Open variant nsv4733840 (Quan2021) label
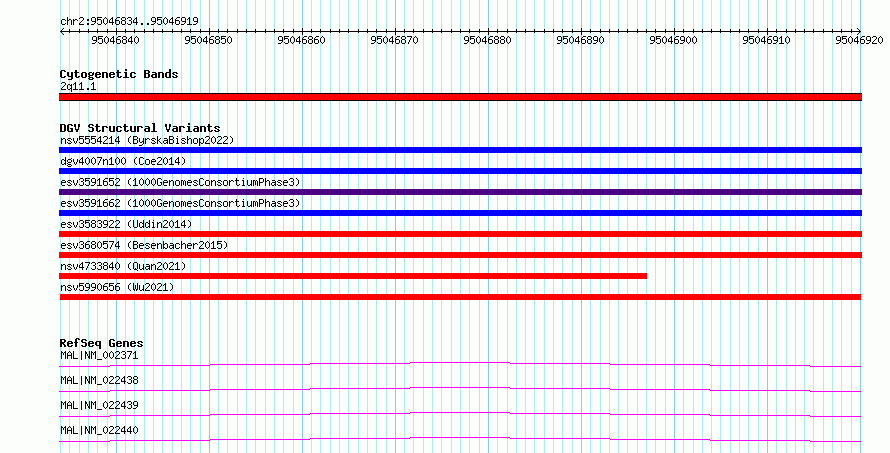Viewport: 890px width, 453px height. click(x=123, y=266)
